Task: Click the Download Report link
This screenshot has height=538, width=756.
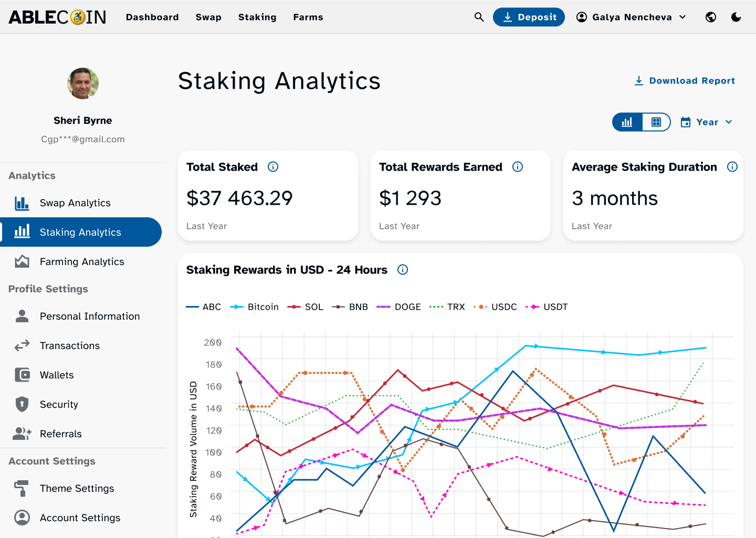Action: point(685,81)
